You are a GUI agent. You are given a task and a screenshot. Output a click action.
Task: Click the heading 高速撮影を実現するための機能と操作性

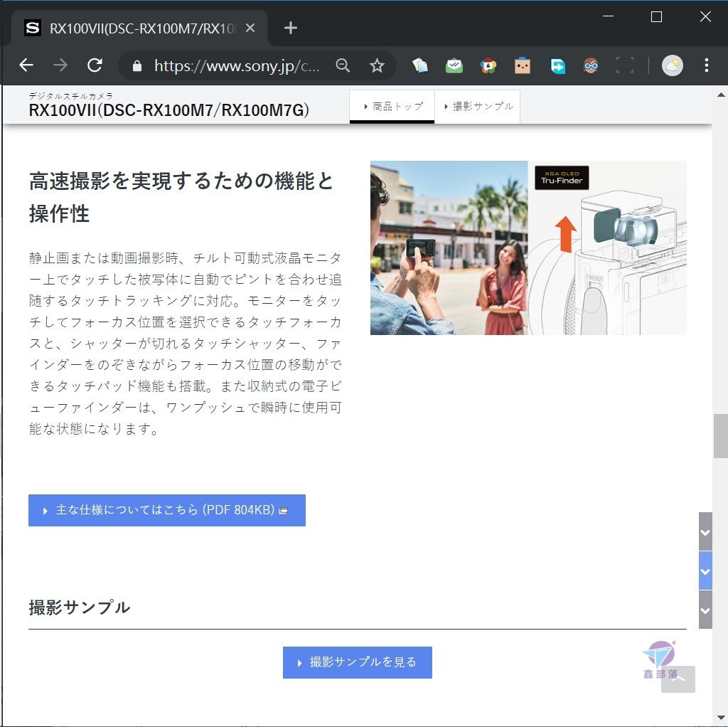click(x=181, y=197)
